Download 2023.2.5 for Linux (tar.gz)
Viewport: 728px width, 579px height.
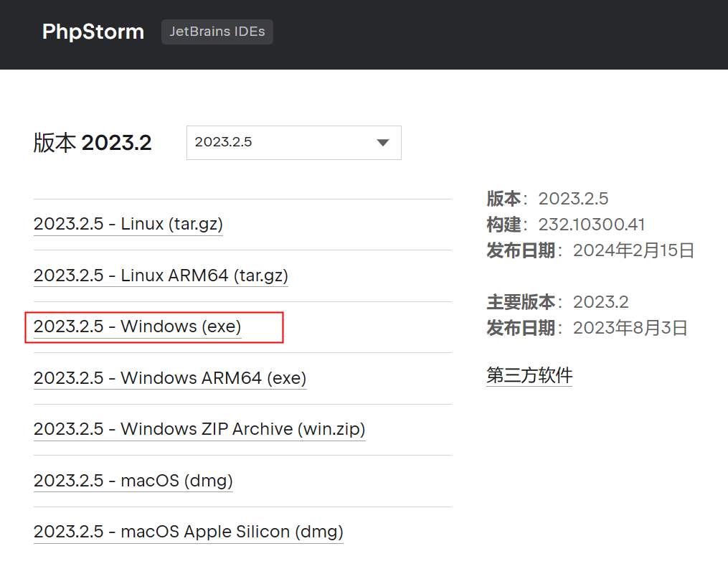pyautogui.click(x=128, y=224)
